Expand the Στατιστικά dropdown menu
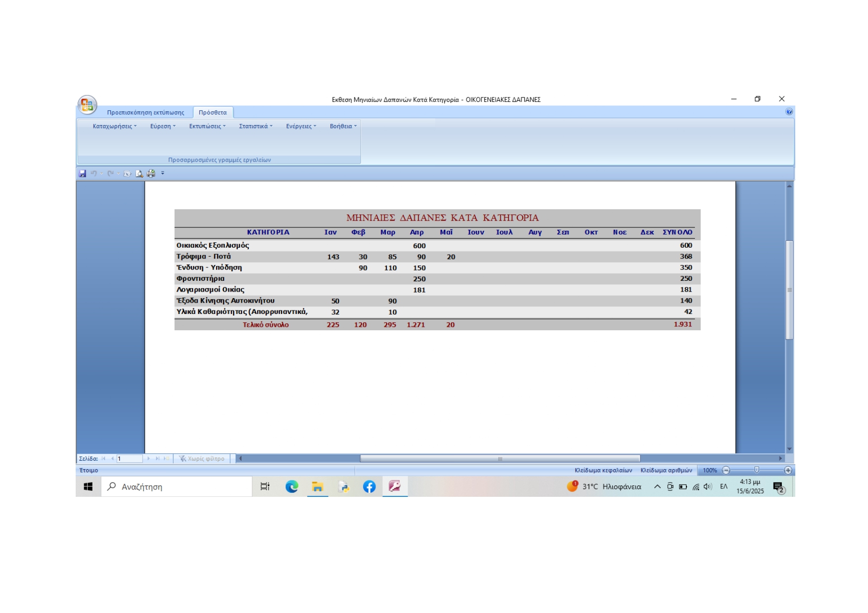The height and width of the screenshot is (613, 868). (256, 126)
